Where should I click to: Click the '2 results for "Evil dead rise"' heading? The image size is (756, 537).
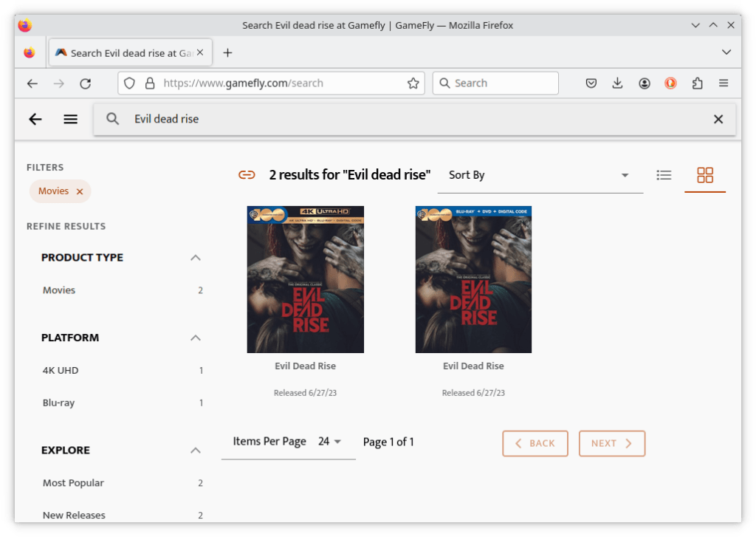point(349,174)
